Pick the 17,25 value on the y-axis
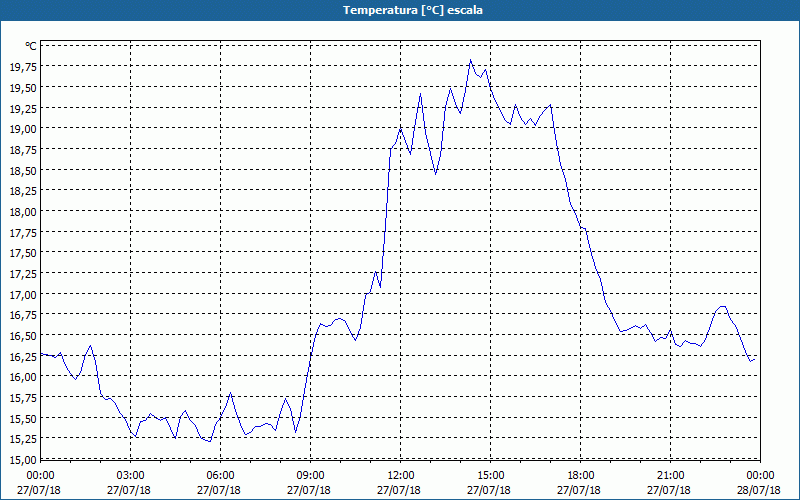800x500 pixels. (23, 273)
